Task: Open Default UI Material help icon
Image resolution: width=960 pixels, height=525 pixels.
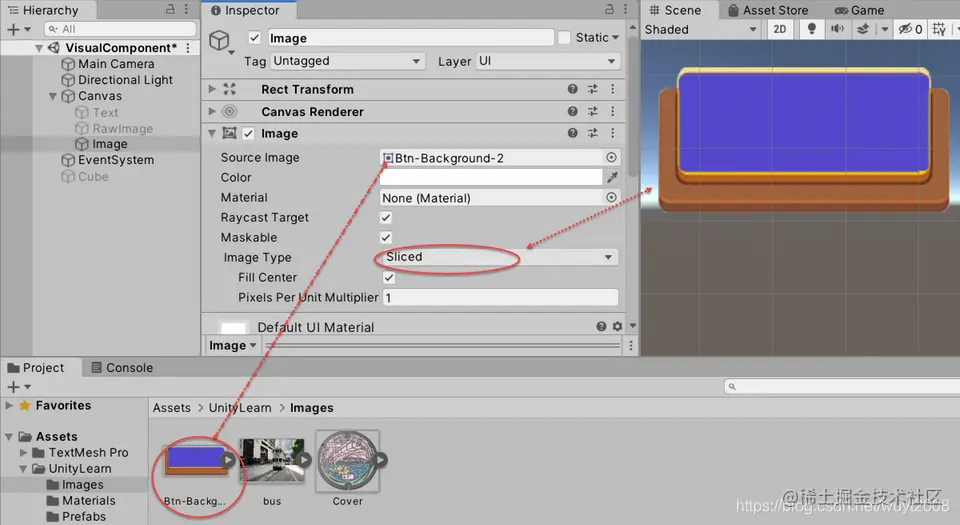Action: pos(601,327)
